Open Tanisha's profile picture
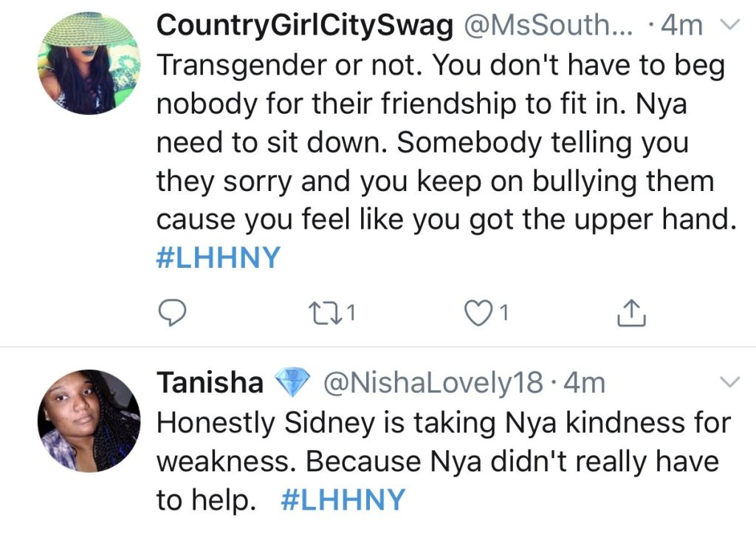This screenshot has width=756, height=540. click(x=89, y=420)
